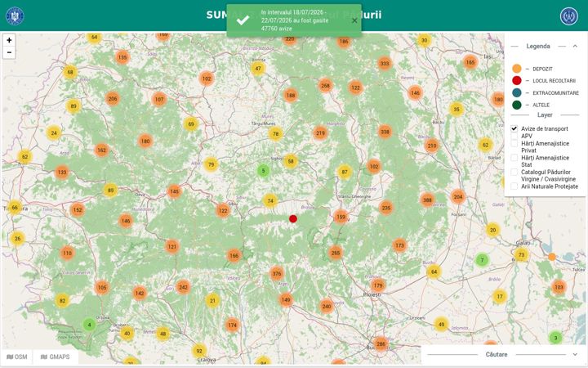Screen dimensions: 588x368
Task: Zoom in the map with plus button
Action: pyautogui.click(x=9, y=40)
